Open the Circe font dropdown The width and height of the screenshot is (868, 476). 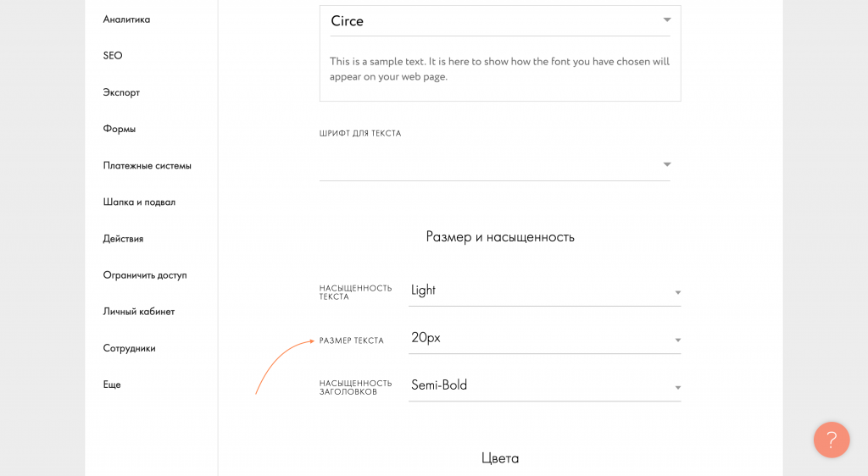tap(499, 21)
